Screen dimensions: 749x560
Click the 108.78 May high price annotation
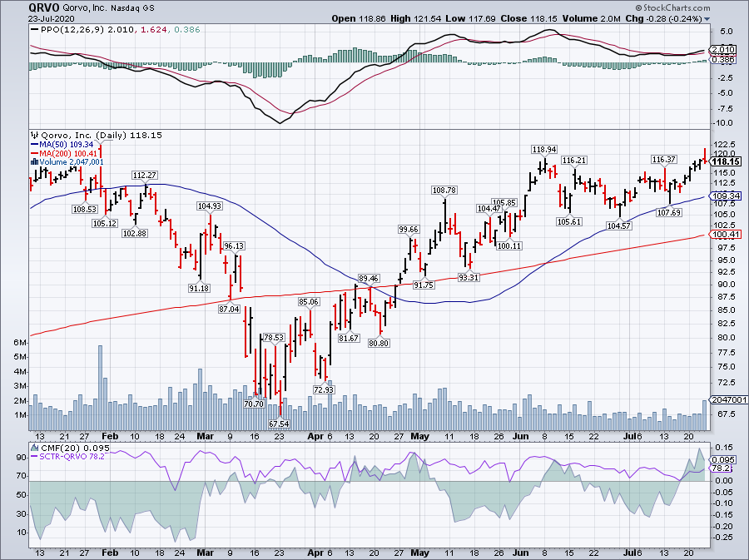444,191
